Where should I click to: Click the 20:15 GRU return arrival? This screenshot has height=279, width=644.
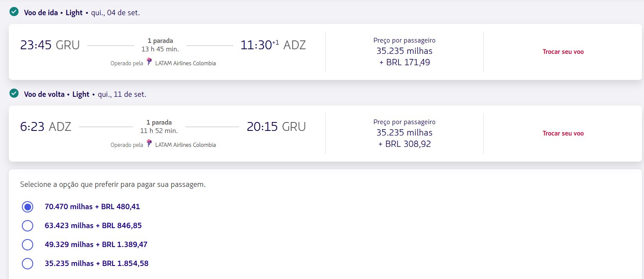pos(276,127)
